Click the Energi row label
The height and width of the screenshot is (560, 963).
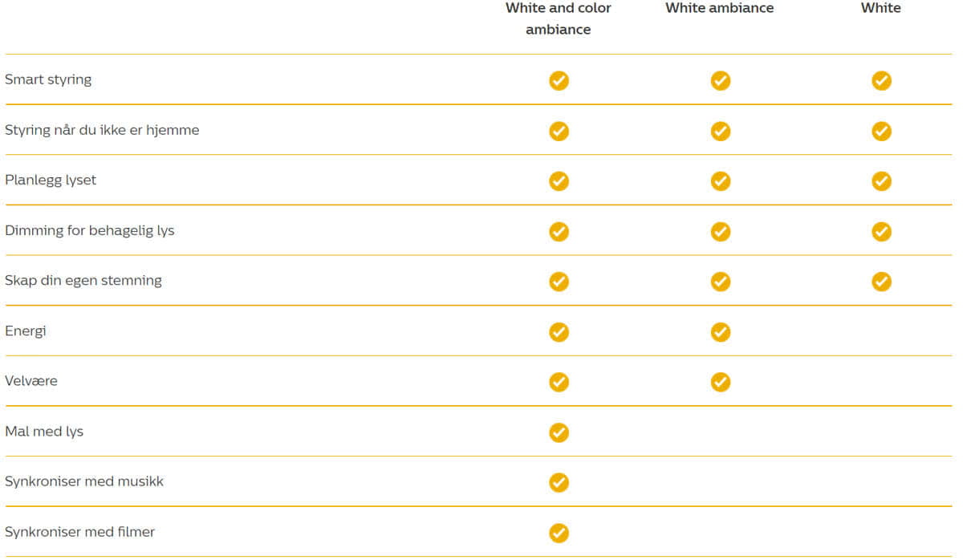(x=26, y=331)
